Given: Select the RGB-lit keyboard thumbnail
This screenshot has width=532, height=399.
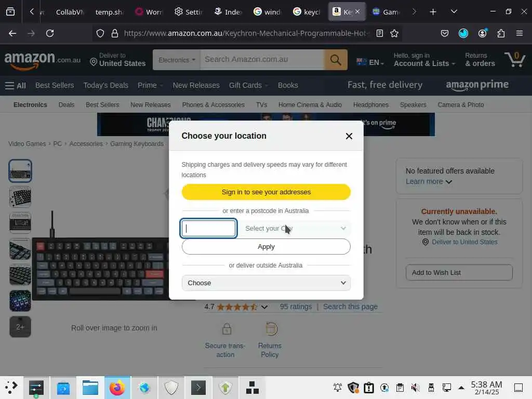Looking at the screenshot, I should tap(20, 301).
